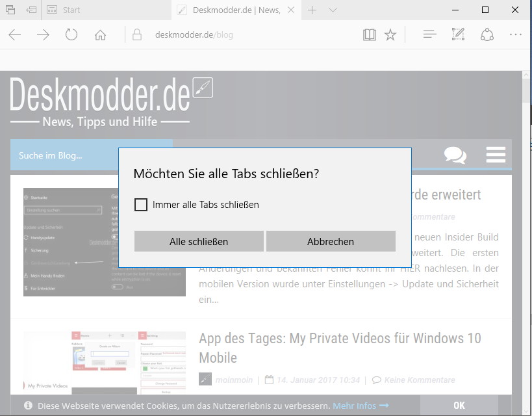
Task: Reload the page with refresh icon
Action: point(71,34)
